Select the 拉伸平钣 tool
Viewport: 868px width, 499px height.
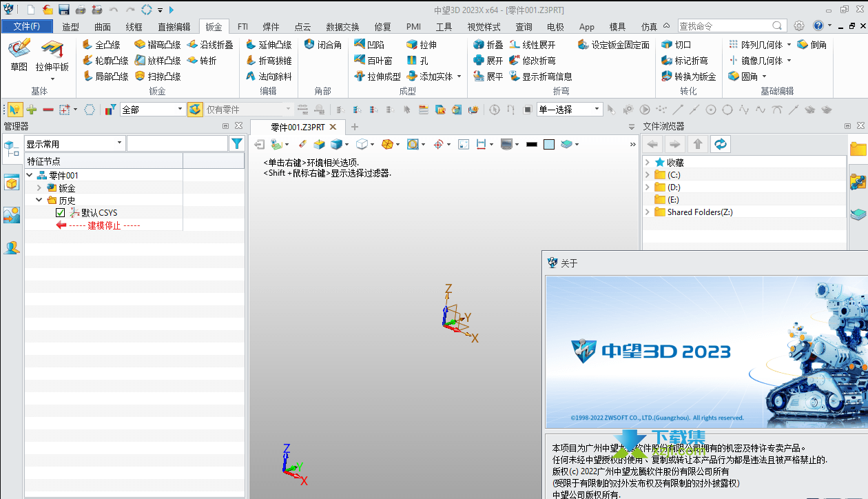coord(52,55)
